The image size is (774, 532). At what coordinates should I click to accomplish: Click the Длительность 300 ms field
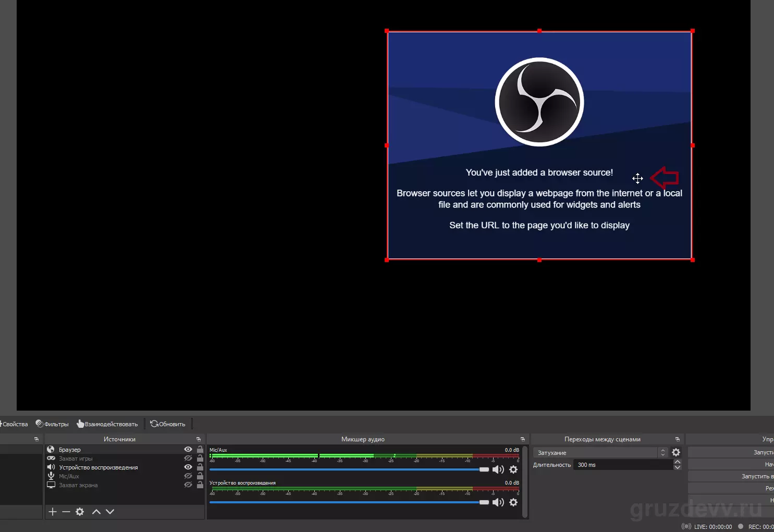pos(623,465)
